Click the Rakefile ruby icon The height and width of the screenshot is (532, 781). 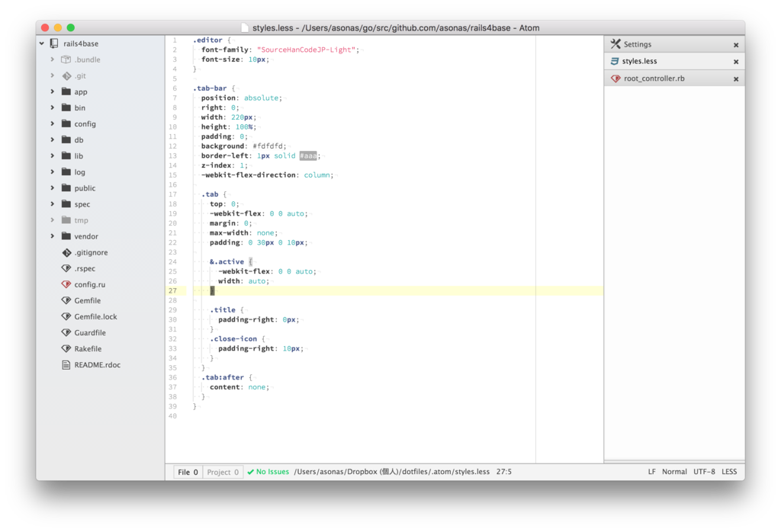point(66,348)
